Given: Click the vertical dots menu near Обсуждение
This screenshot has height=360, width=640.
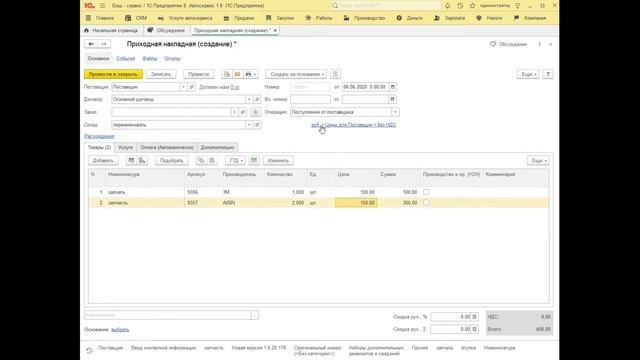Looking at the screenshot, I should point(539,44).
